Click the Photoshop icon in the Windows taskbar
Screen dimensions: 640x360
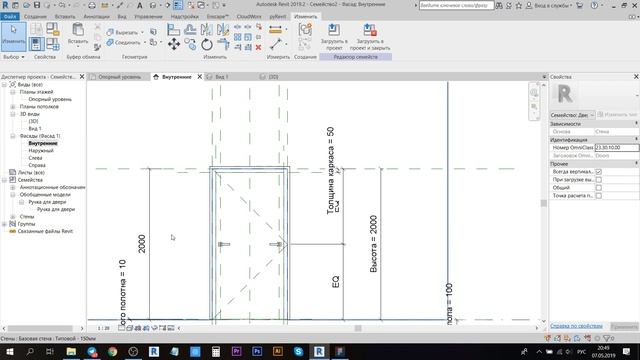257,351
